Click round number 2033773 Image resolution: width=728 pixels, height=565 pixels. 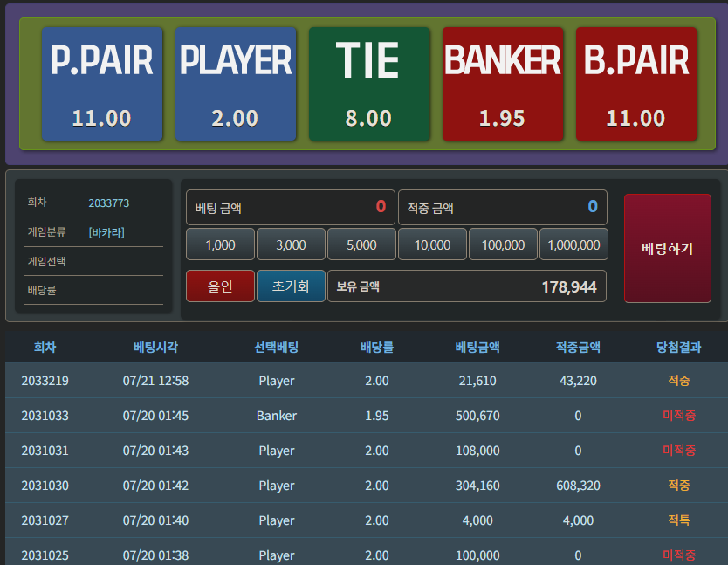coord(108,203)
